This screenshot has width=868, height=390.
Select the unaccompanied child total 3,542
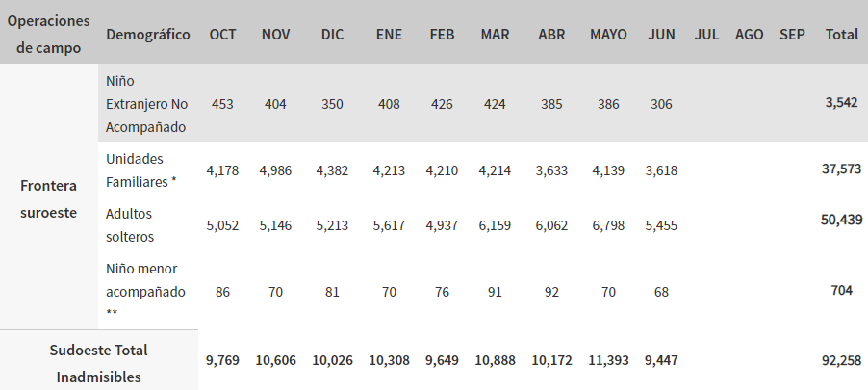[841, 102]
